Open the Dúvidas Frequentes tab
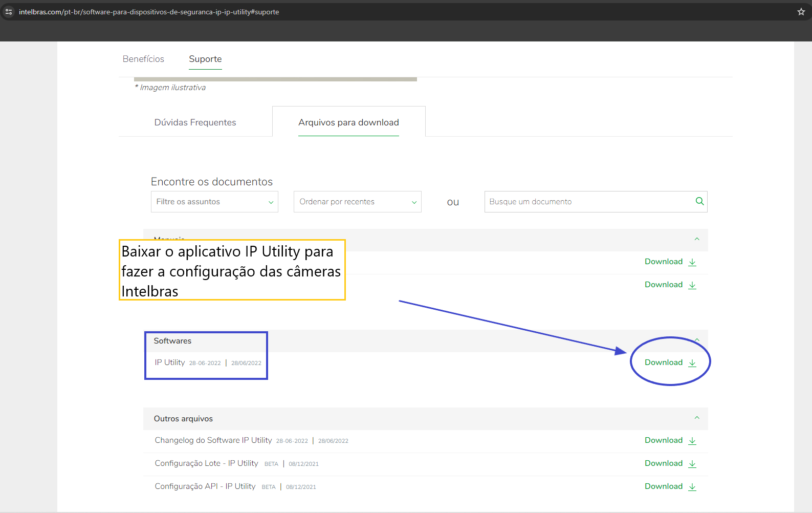 (x=195, y=122)
